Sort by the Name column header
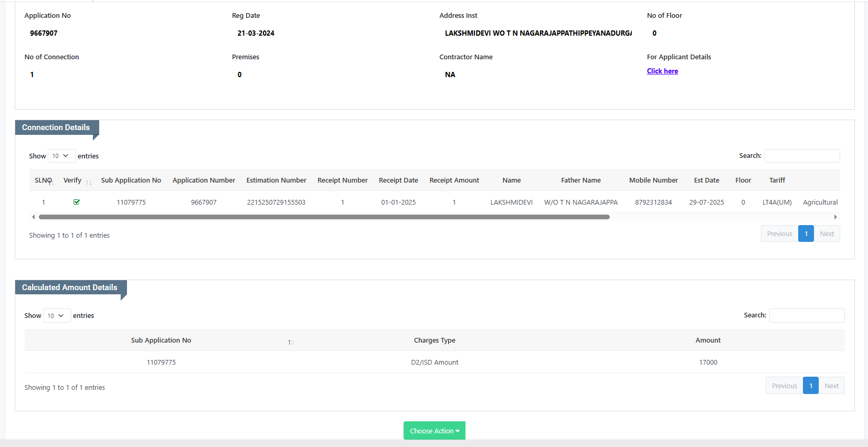 tap(512, 180)
